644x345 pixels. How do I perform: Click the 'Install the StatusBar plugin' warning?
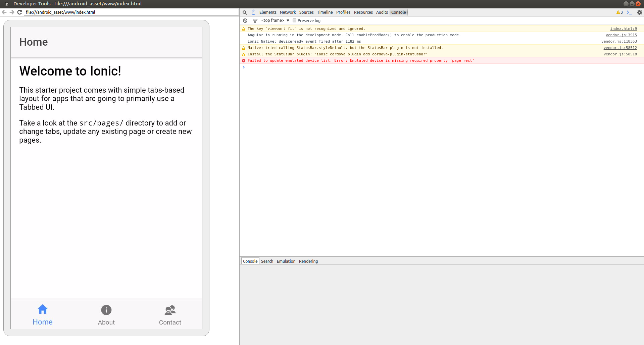[x=338, y=54]
